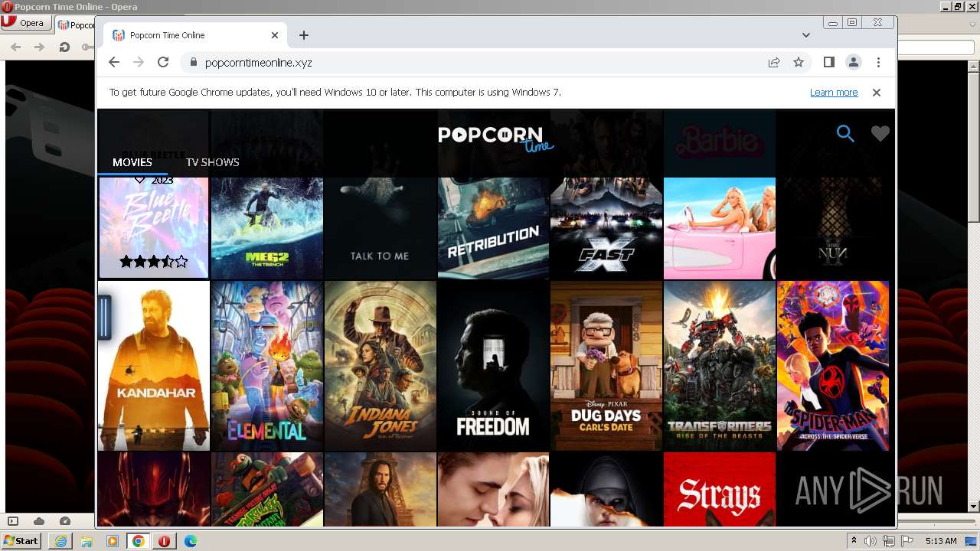
Task: Open Chrome side panel icon
Action: 828,63
